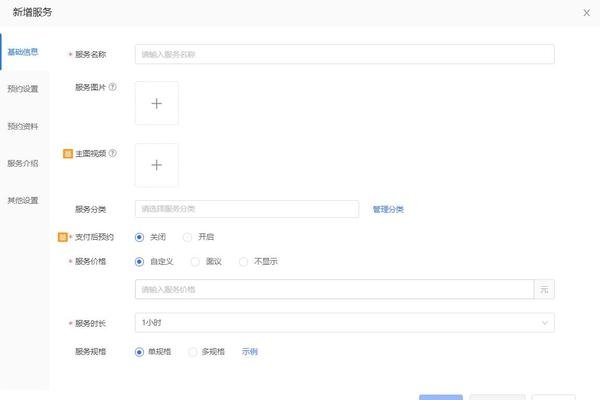The height and width of the screenshot is (400, 600).
Task: Open the 示例 link
Action: pyautogui.click(x=249, y=352)
